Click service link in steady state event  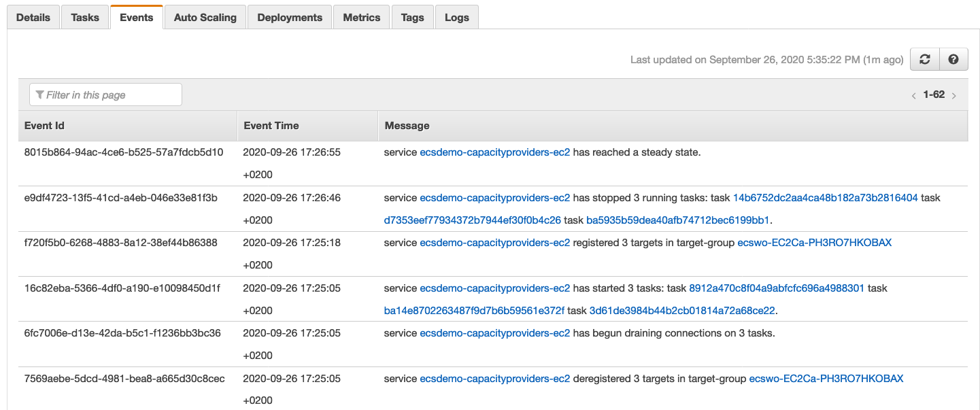494,152
